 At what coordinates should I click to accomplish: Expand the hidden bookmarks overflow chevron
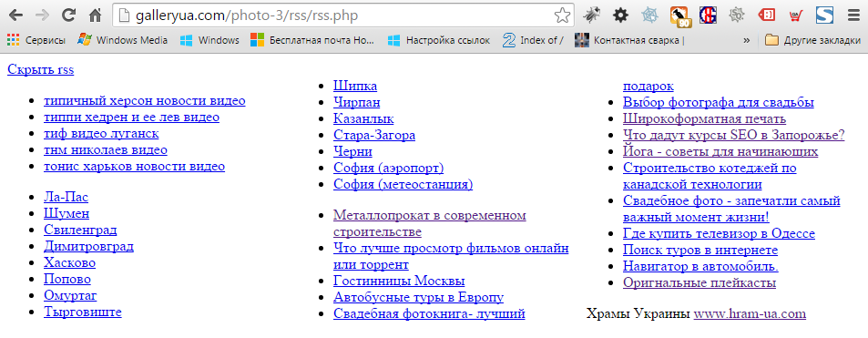click(x=746, y=40)
